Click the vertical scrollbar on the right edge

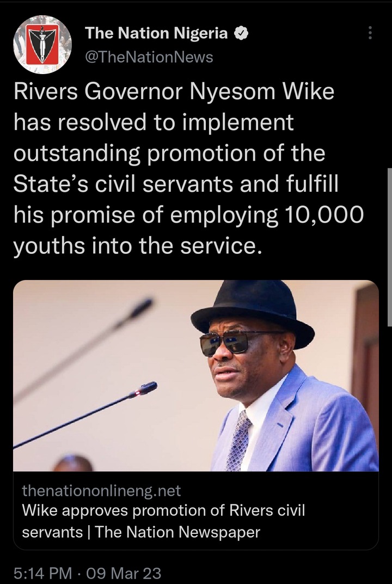click(389, 246)
